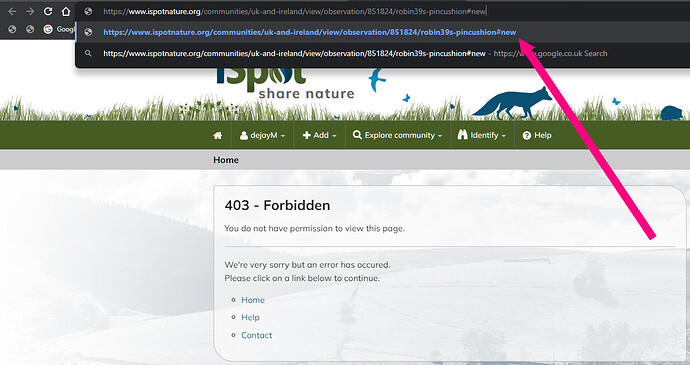Follow the Help link in error list
The image size is (690, 365).
point(250,317)
